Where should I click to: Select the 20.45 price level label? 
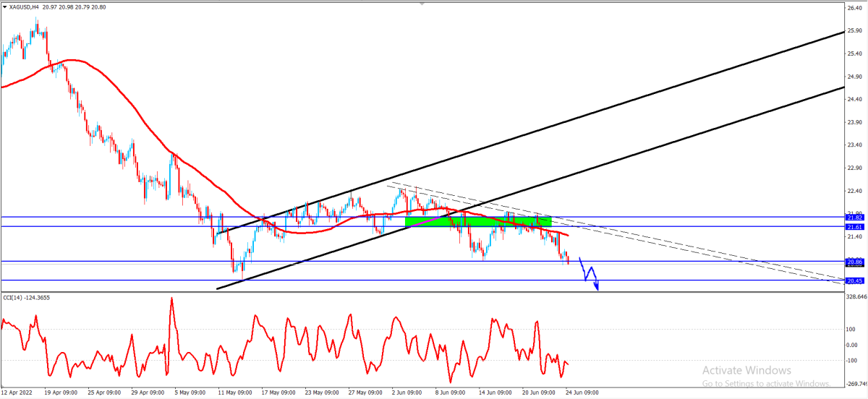point(855,280)
